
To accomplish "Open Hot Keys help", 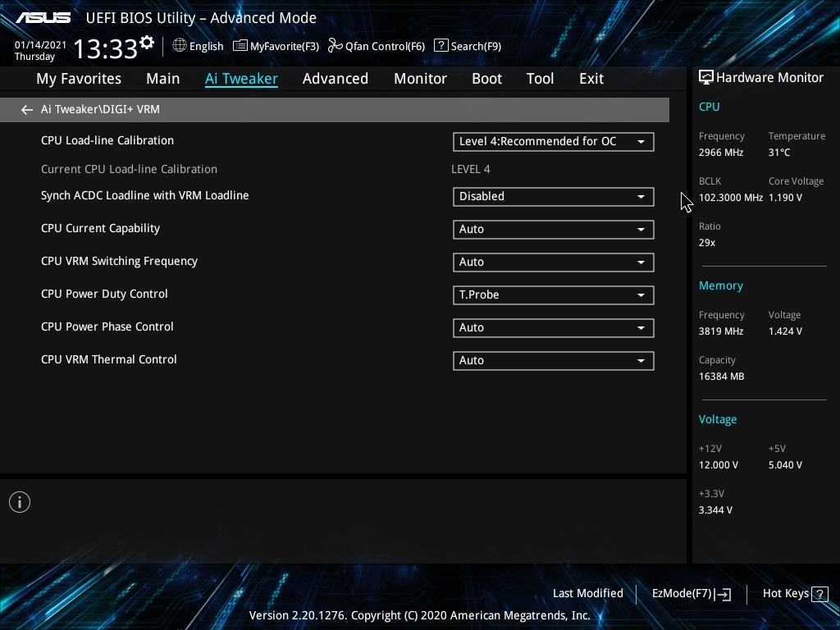I will [x=795, y=594].
